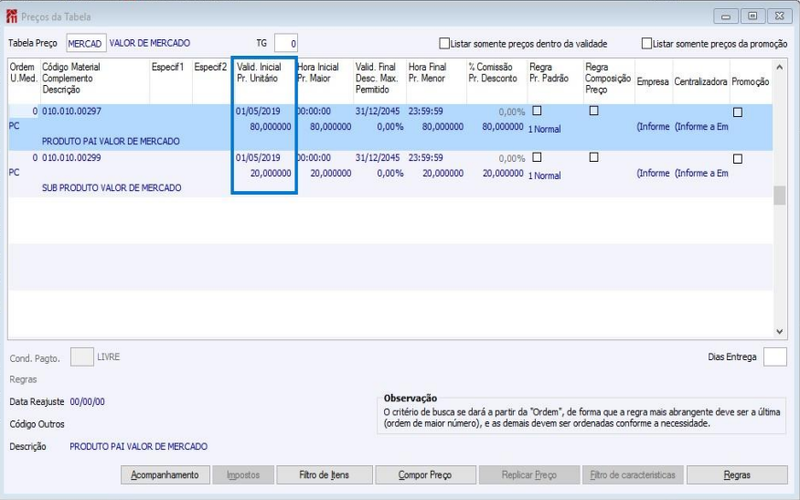Click the application logo icon in title bar
The height and width of the screenshot is (500, 800).
(11, 16)
